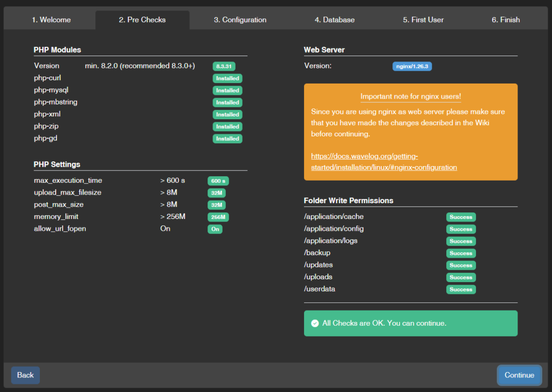Jump to the 6. Finish tab

point(506,20)
